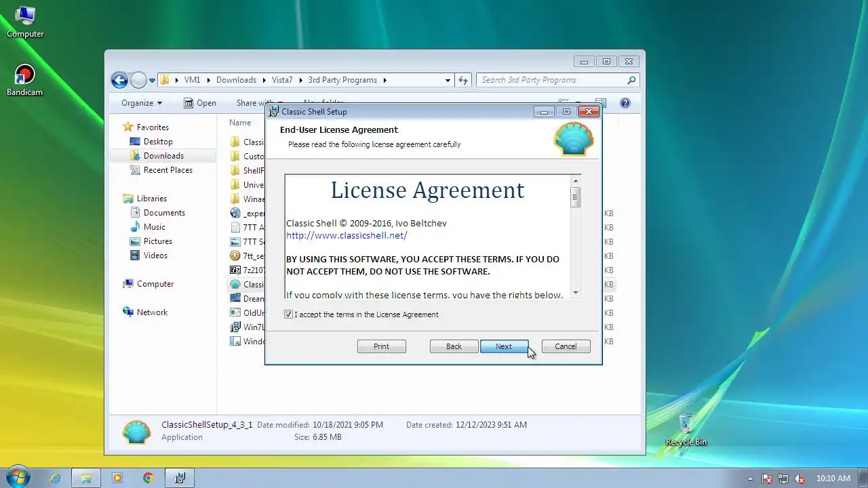Select the OldUr file icon in list

[235, 312]
